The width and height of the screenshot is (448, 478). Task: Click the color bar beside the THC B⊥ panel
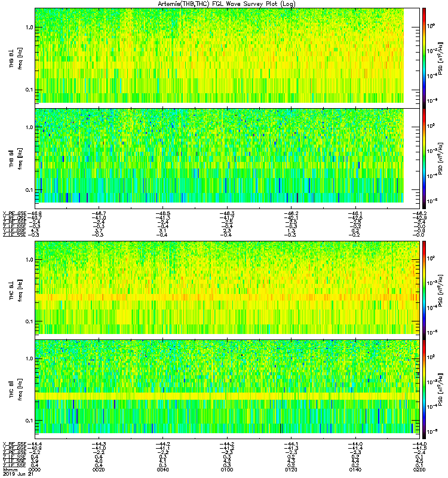(x=424, y=290)
